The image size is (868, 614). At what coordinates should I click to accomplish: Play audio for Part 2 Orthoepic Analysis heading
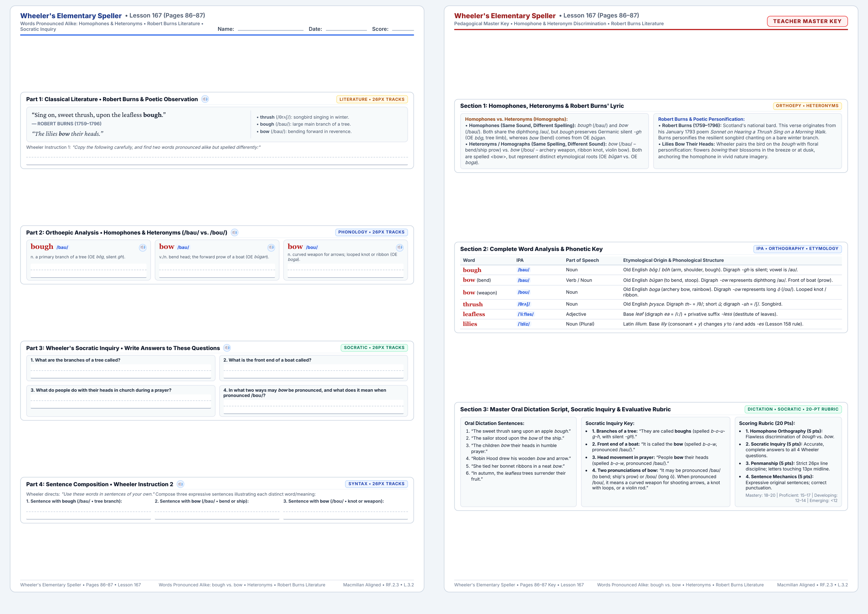pyautogui.click(x=234, y=232)
